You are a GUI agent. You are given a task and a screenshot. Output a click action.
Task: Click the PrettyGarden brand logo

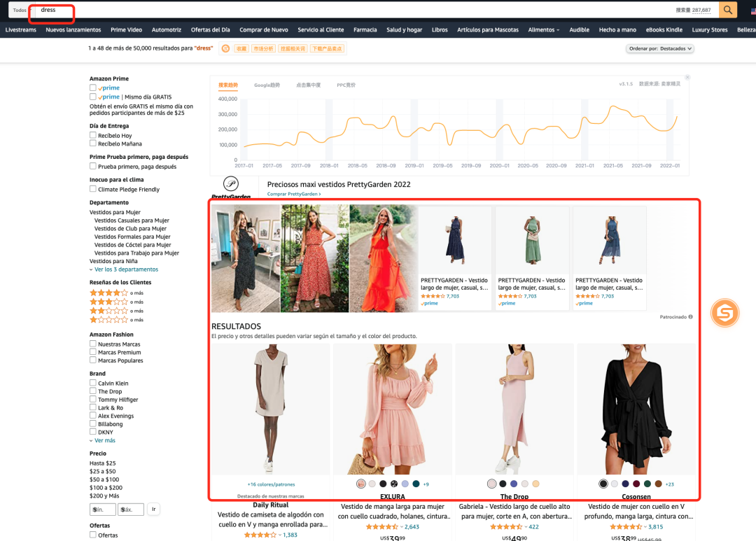(230, 186)
